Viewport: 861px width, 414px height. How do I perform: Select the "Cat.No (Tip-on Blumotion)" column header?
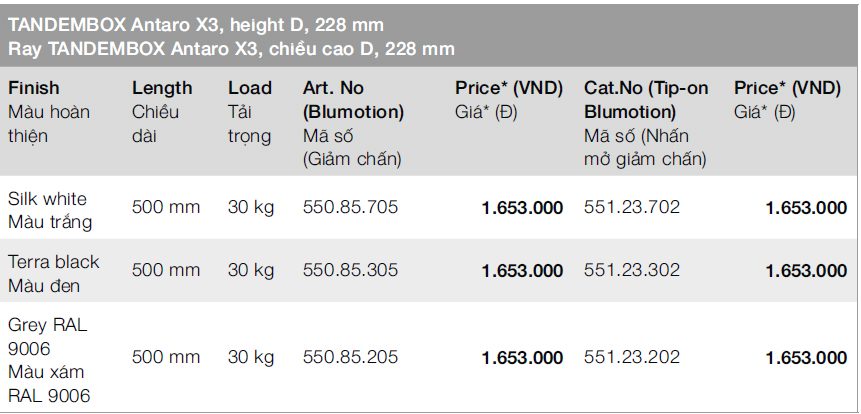(646, 100)
